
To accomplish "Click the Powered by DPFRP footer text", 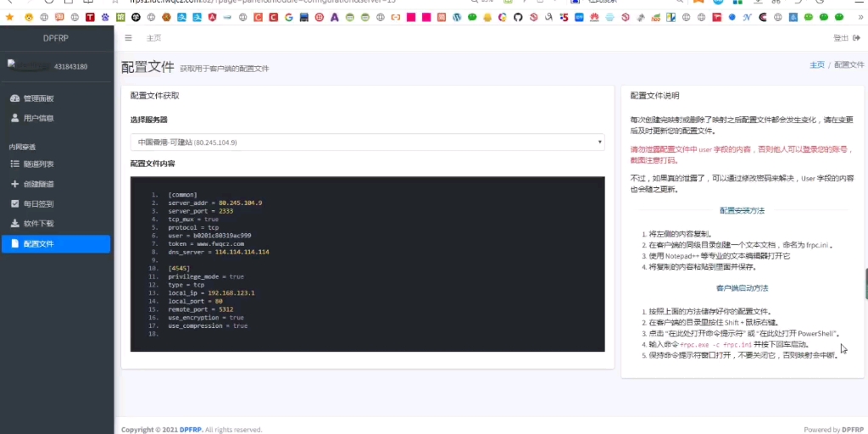I will pyautogui.click(x=834, y=430).
